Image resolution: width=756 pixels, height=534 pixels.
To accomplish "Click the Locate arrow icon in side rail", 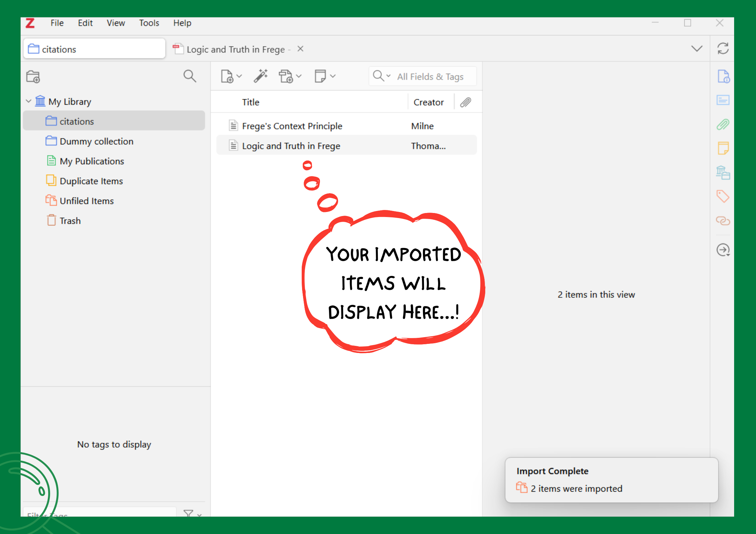I will pos(723,250).
